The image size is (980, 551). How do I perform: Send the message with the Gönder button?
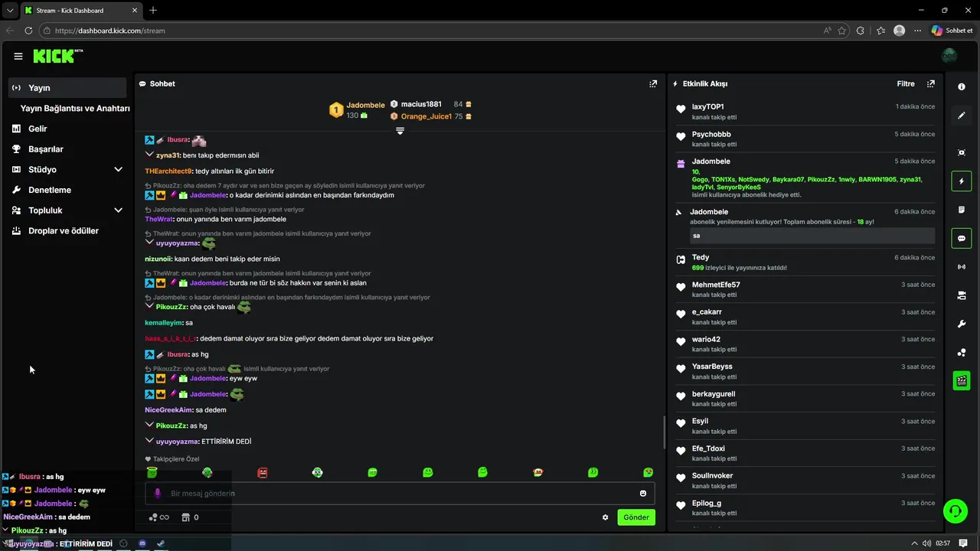636,517
